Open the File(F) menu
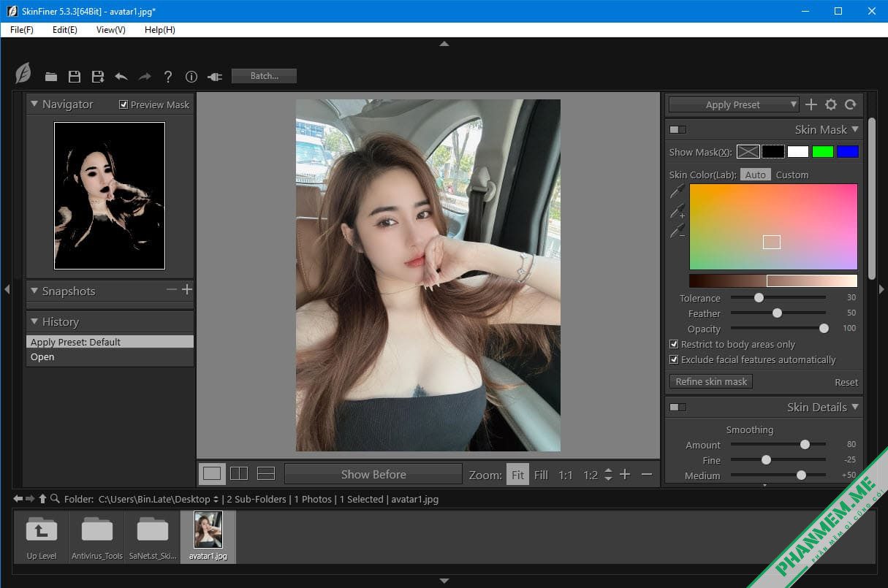 click(x=22, y=30)
